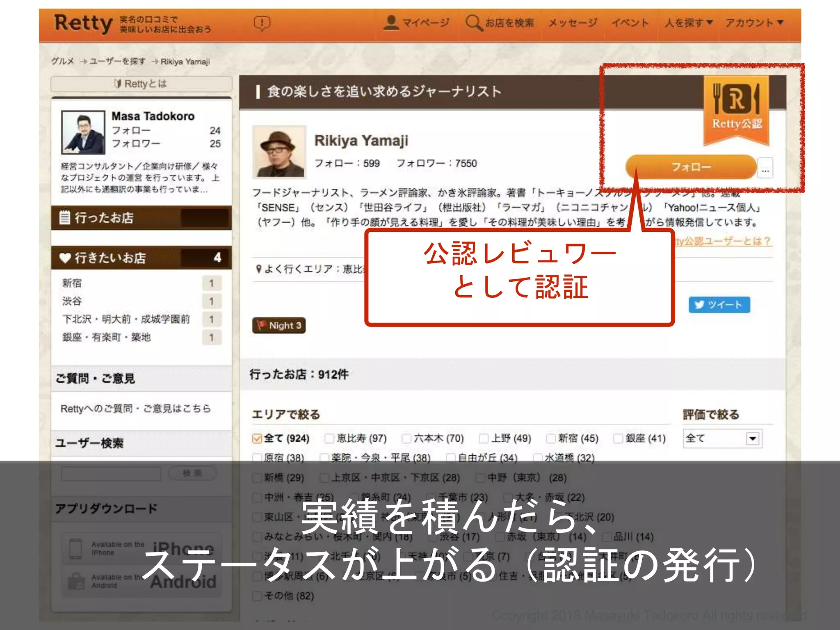840x630 pixels.
Task: Go to ユーザーを探す breadcrumb link
Action: pyautogui.click(x=117, y=61)
